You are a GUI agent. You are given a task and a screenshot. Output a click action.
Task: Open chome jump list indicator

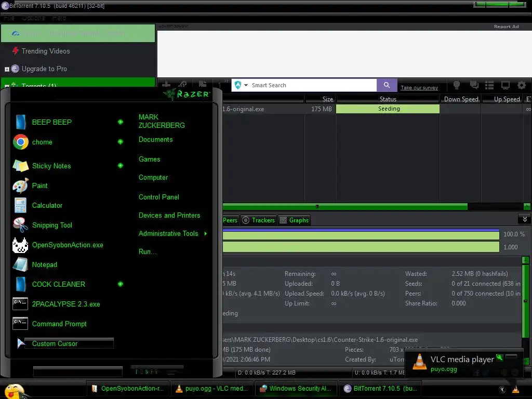coord(121,141)
